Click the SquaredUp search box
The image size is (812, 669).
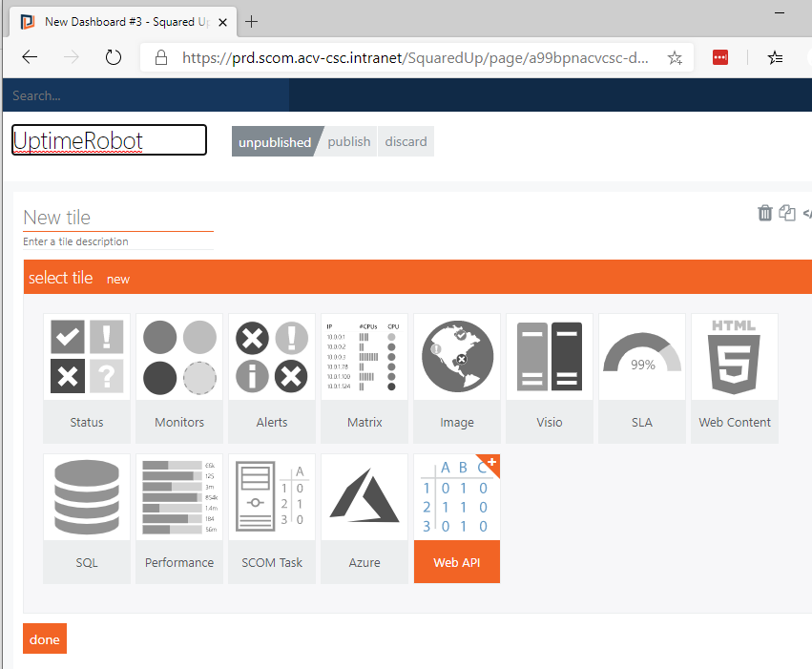pyautogui.click(x=146, y=95)
